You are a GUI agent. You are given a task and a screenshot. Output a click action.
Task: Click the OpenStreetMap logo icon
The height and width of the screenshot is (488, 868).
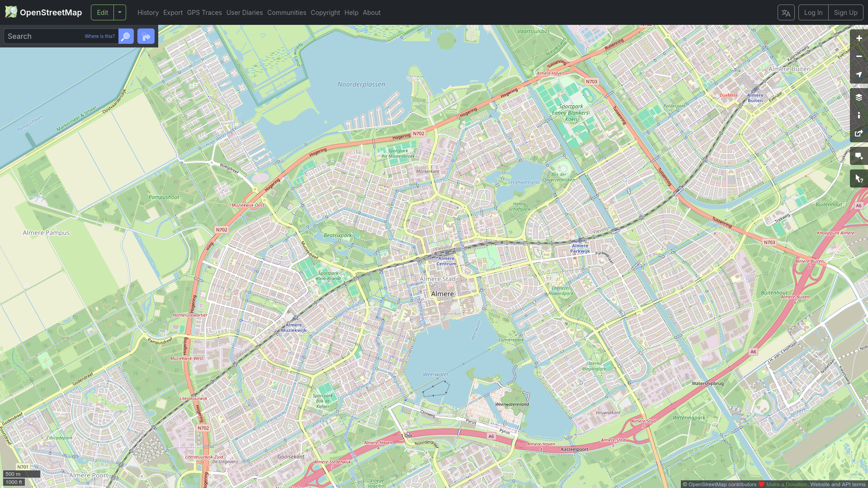[11, 12]
